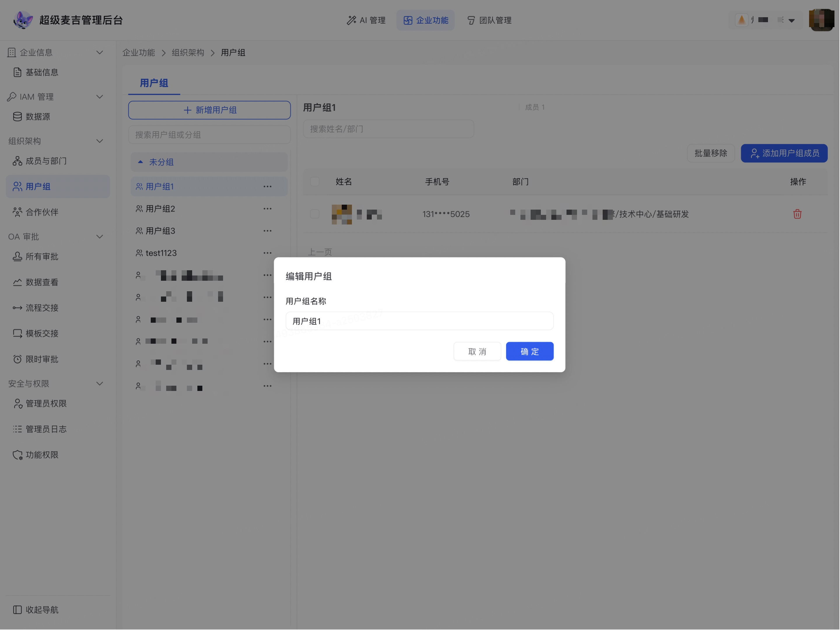Viewport: 840px width, 630px height.
Task: Click the 收起导航 collapse icon
Action: point(17,610)
